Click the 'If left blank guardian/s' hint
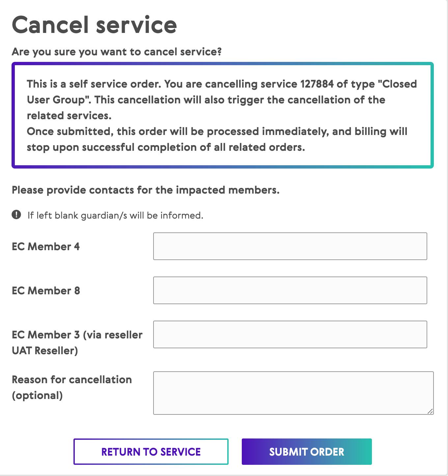This screenshot has width=448, height=476. tap(115, 215)
